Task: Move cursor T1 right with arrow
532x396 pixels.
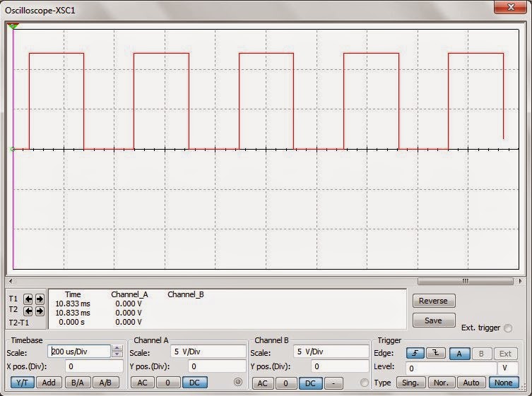Action: click(40, 299)
